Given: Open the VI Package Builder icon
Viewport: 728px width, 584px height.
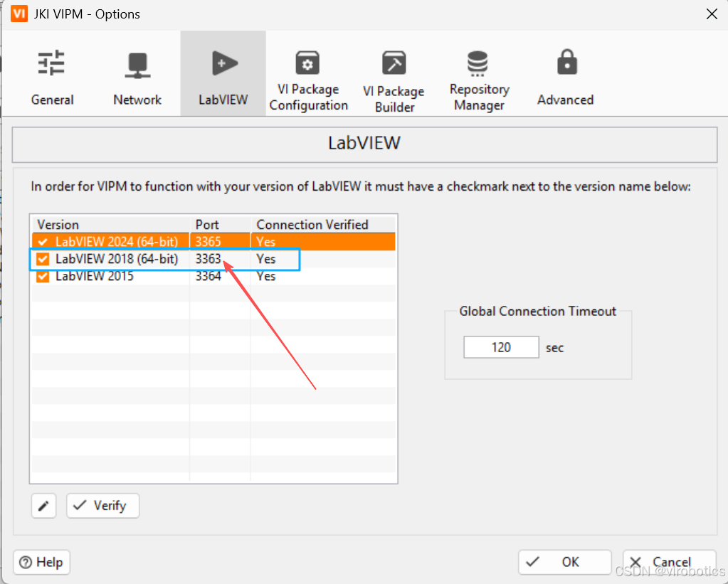Looking at the screenshot, I should [x=393, y=62].
